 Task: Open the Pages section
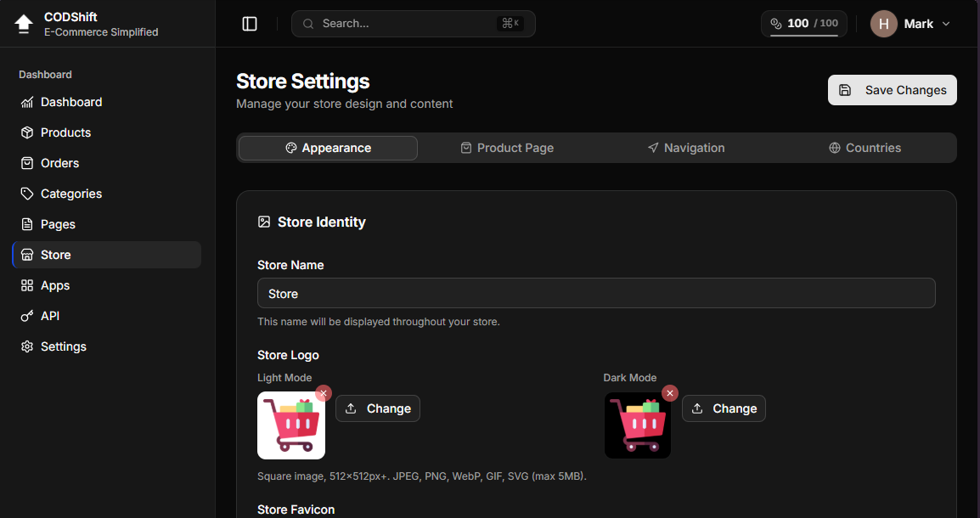click(x=58, y=224)
